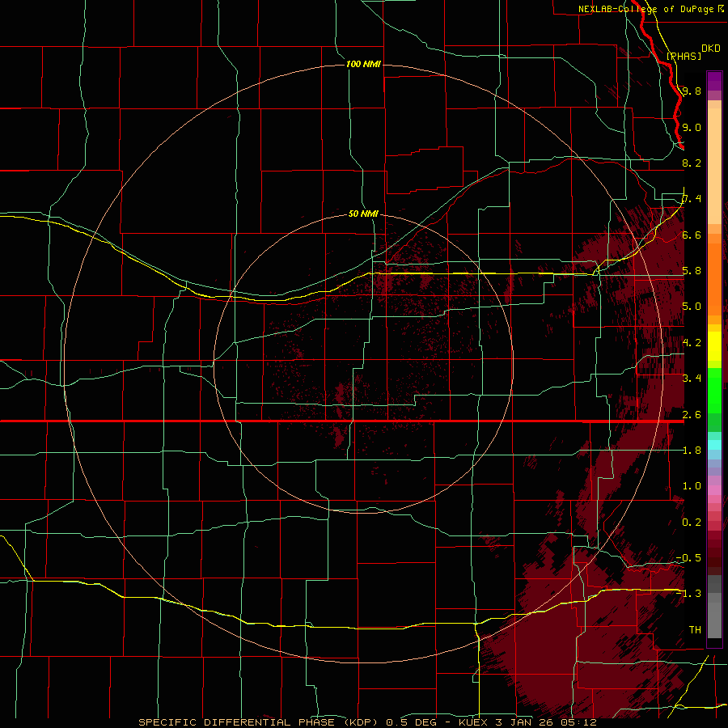Click the 3.4 value on the color scale
Image resolution: width=728 pixels, height=728 pixels.
pyautogui.click(x=692, y=378)
